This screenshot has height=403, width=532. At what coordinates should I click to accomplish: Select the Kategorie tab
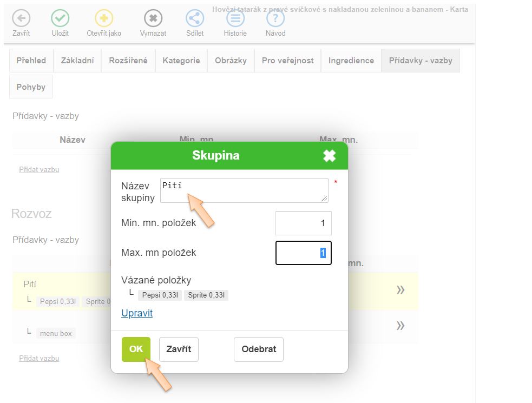click(x=181, y=61)
